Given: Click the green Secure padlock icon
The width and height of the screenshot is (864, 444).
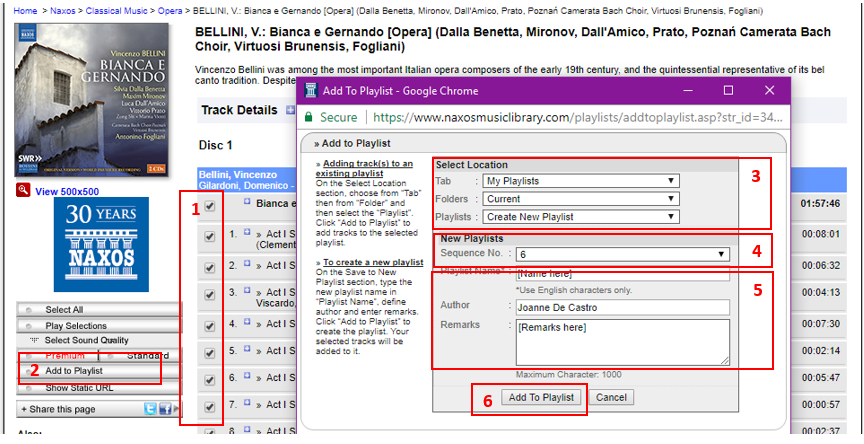Looking at the screenshot, I should coord(309,117).
